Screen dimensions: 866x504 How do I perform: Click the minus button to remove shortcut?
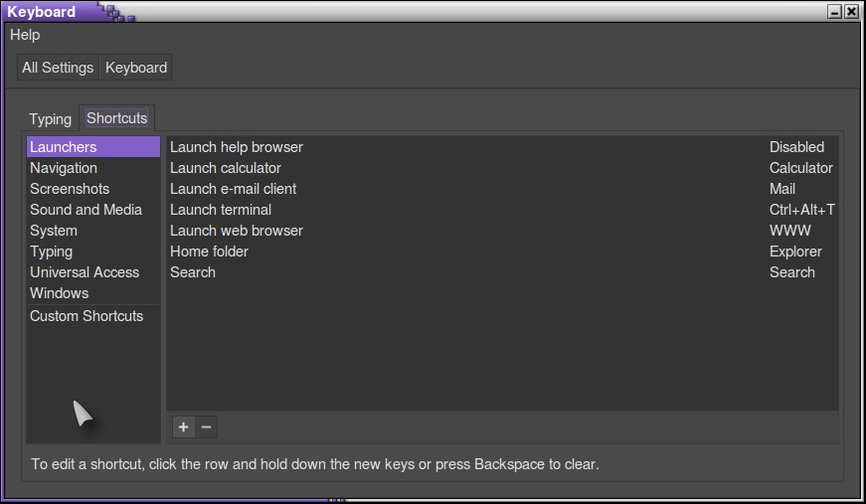point(206,426)
